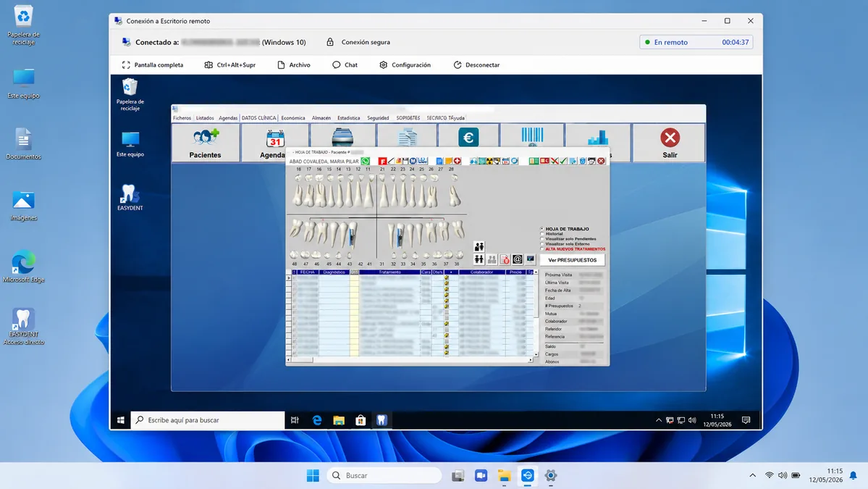Click Desconectar to end remote session
Screen dimensions: 868x489
(476, 64)
